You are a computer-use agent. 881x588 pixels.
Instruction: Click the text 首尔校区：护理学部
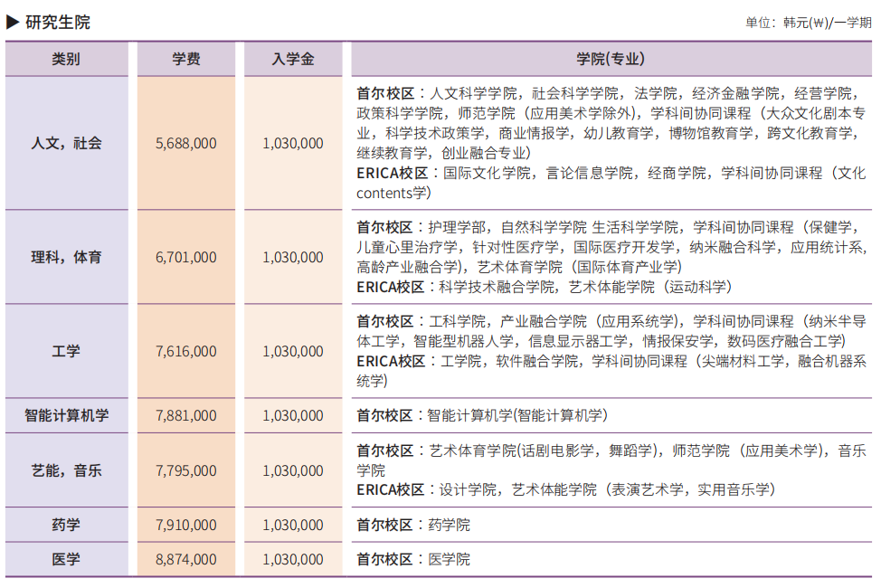(x=422, y=228)
